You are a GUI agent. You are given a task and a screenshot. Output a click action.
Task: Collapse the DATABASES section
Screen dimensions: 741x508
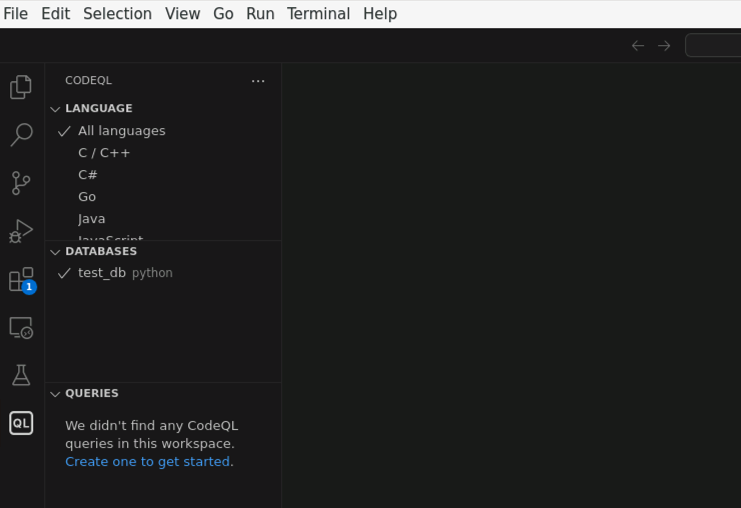(x=164, y=251)
